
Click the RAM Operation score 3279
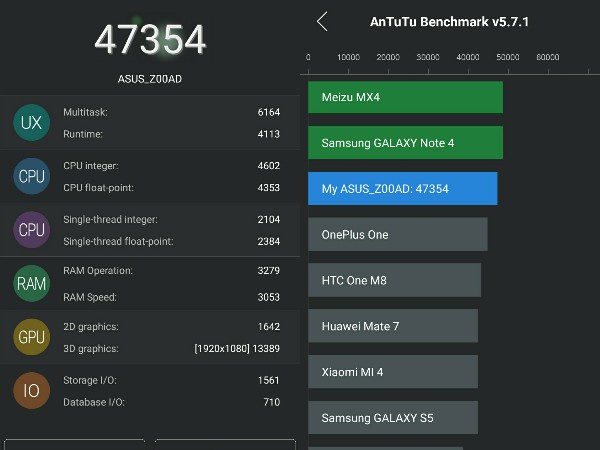coord(269,271)
